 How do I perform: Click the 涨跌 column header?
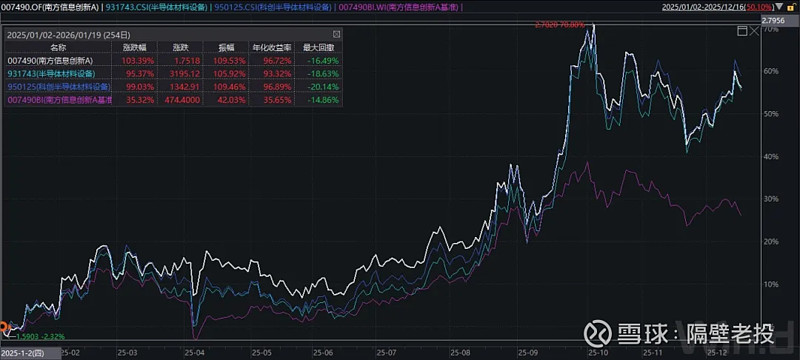click(180, 47)
